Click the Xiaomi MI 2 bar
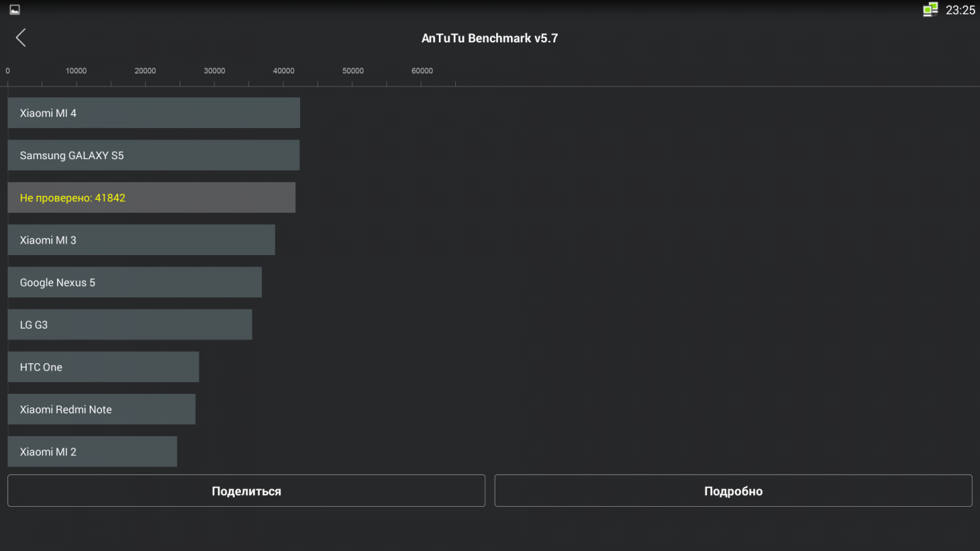Image resolution: width=980 pixels, height=551 pixels. (92, 452)
